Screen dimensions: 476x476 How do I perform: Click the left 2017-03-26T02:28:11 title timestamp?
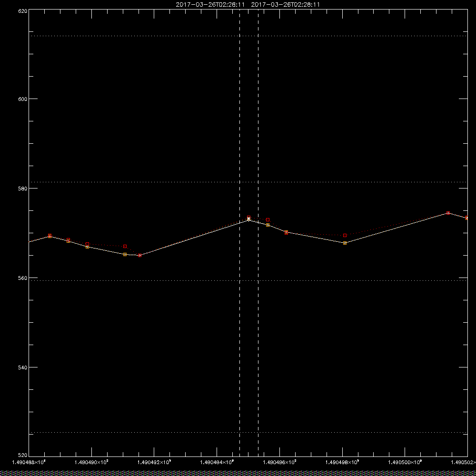click(x=210, y=5)
